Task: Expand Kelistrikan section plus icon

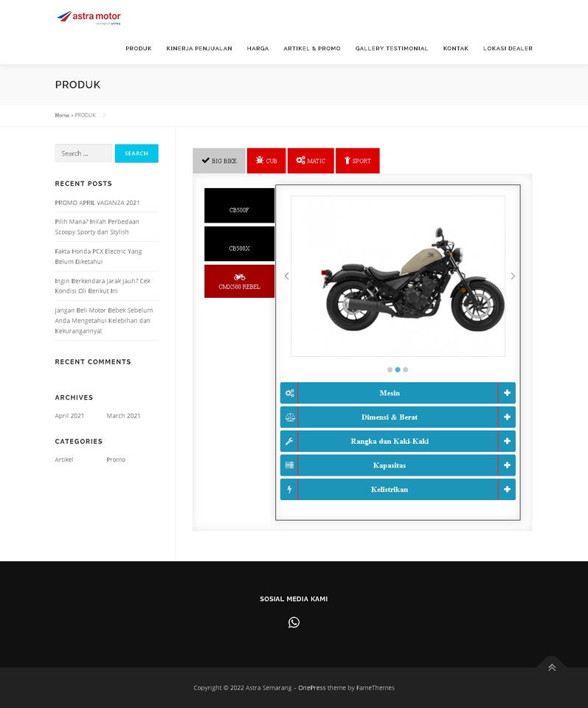Action: coord(507,490)
